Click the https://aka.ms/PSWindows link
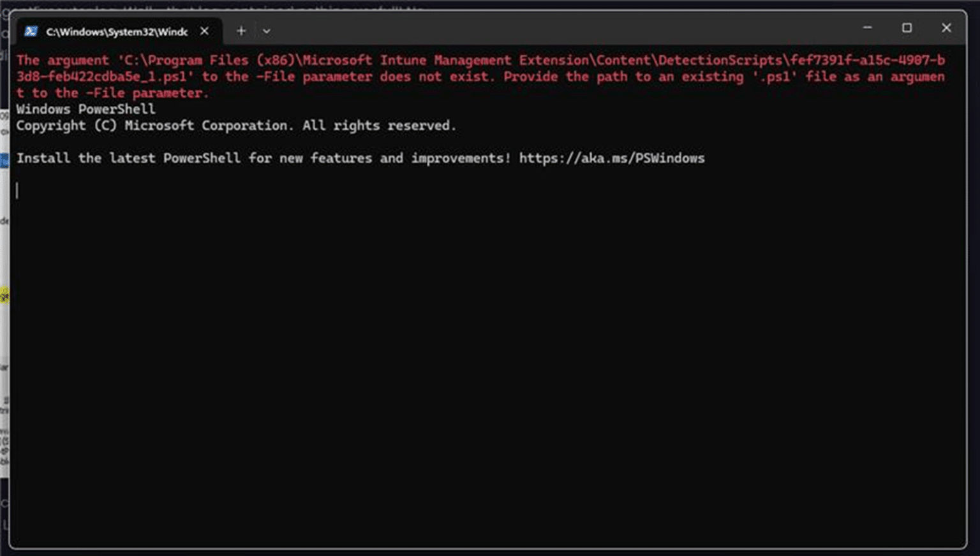Viewport: 980px width, 556px height. pyautogui.click(x=612, y=158)
